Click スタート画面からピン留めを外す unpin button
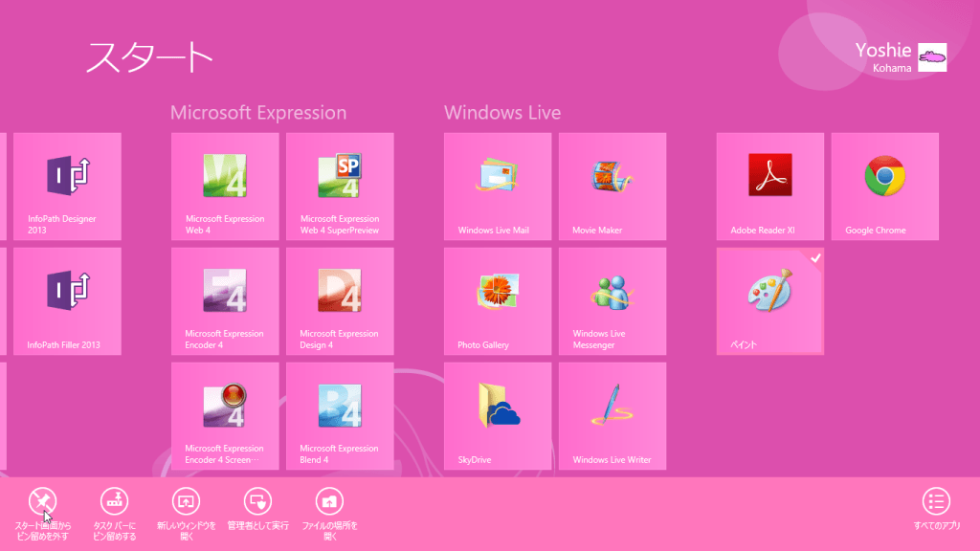The image size is (980, 551). tap(42, 514)
